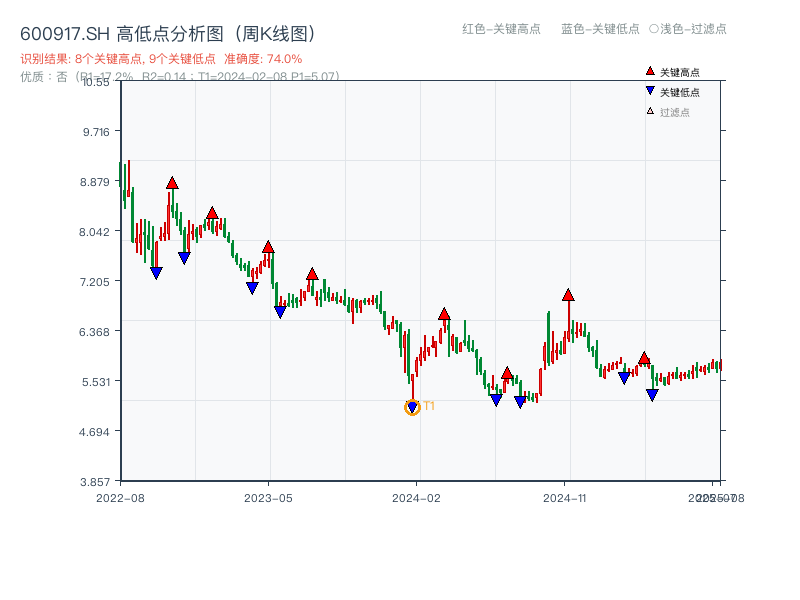Click the white filter-point triangle in the legend
Viewport: 800px width, 600px height.
point(650,111)
